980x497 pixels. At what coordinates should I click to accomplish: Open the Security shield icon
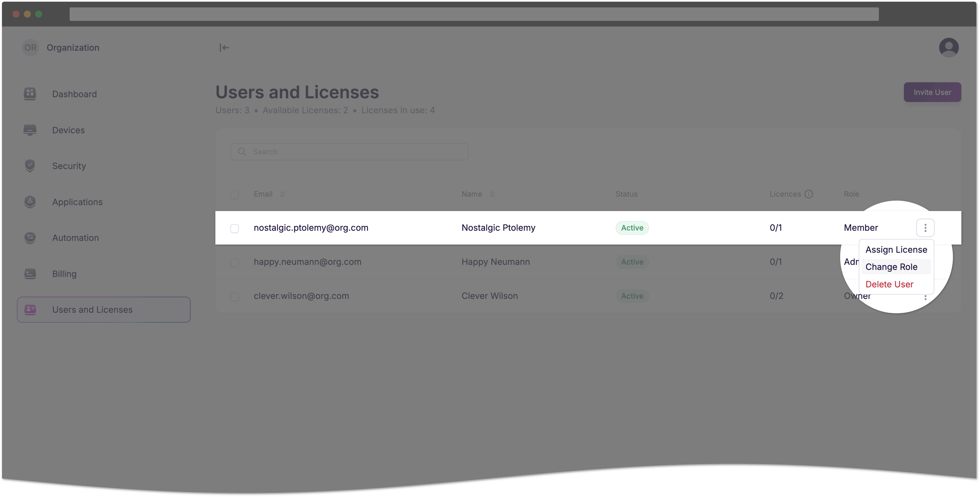point(30,166)
